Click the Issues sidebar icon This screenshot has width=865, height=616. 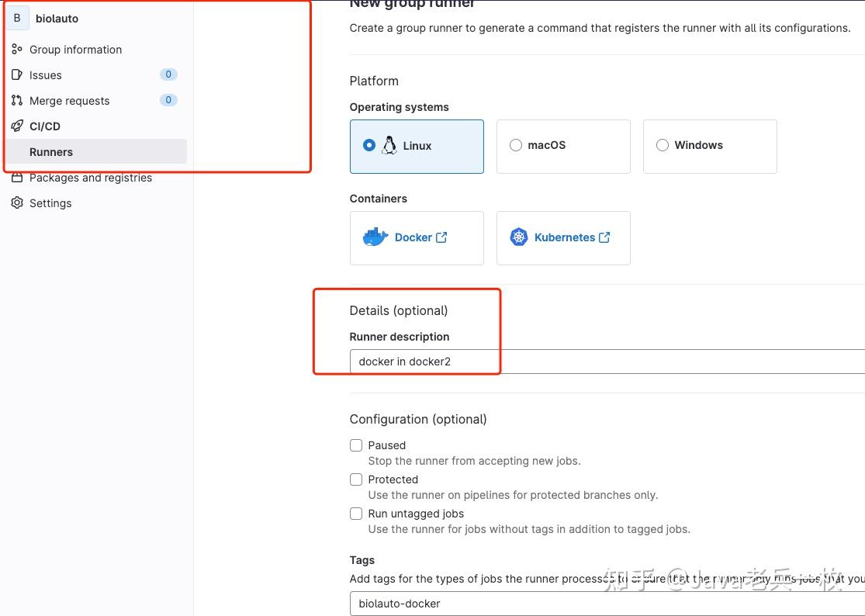16,74
